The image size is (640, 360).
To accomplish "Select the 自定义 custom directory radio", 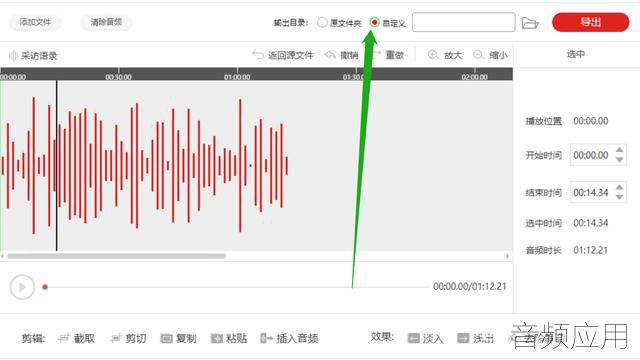I will [374, 22].
